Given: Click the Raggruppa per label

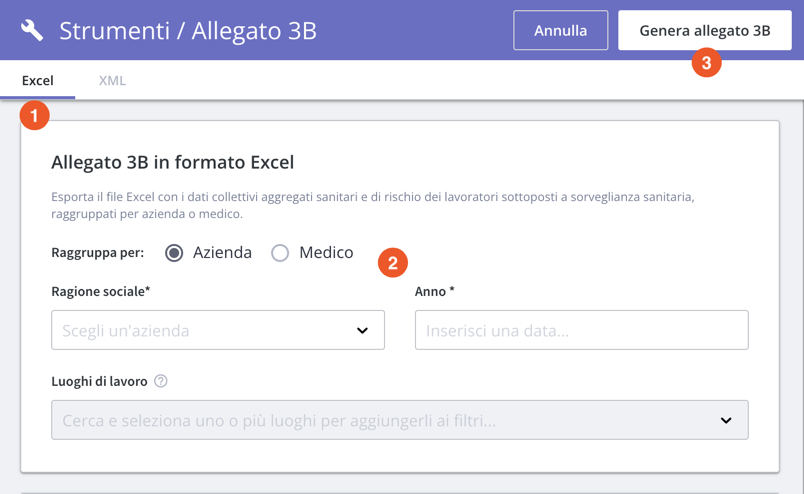Looking at the screenshot, I should click(x=97, y=253).
